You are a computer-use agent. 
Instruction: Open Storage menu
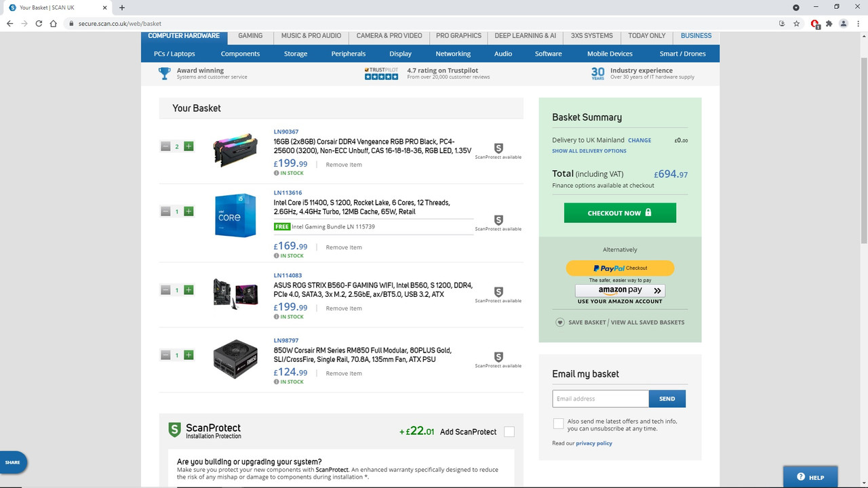tap(296, 54)
